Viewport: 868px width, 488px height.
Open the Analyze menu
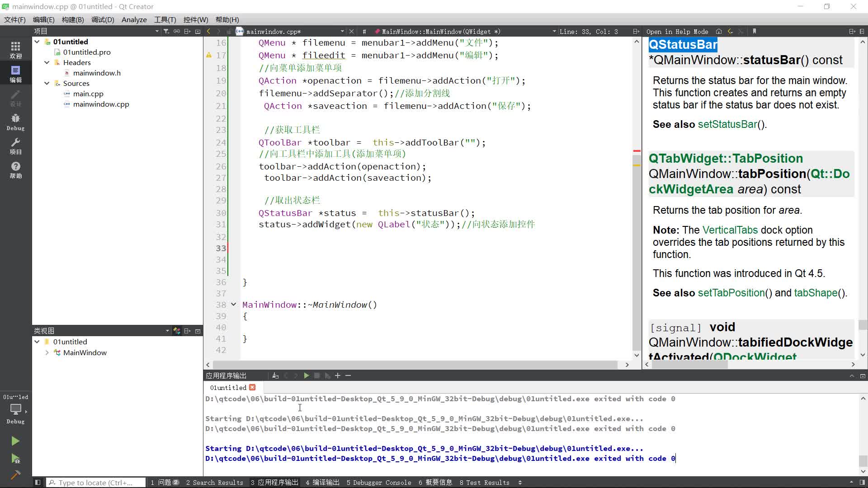(x=134, y=19)
